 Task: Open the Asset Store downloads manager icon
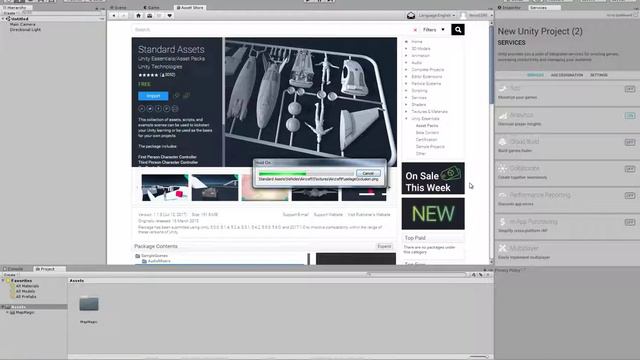point(149,16)
